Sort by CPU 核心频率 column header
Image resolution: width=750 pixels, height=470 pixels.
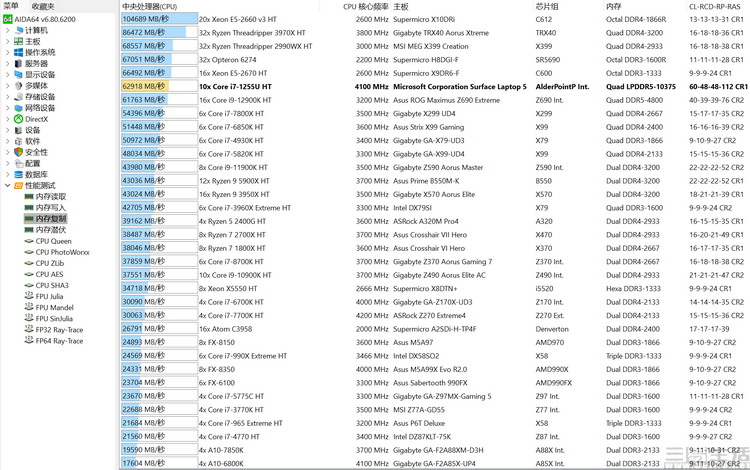click(x=365, y=6)
